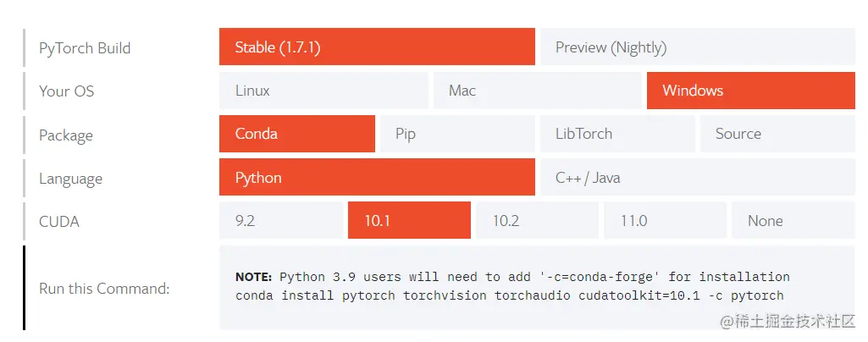Choose the Preview (Nightly) build
This screenshot has height=342, width=868.
697,47
